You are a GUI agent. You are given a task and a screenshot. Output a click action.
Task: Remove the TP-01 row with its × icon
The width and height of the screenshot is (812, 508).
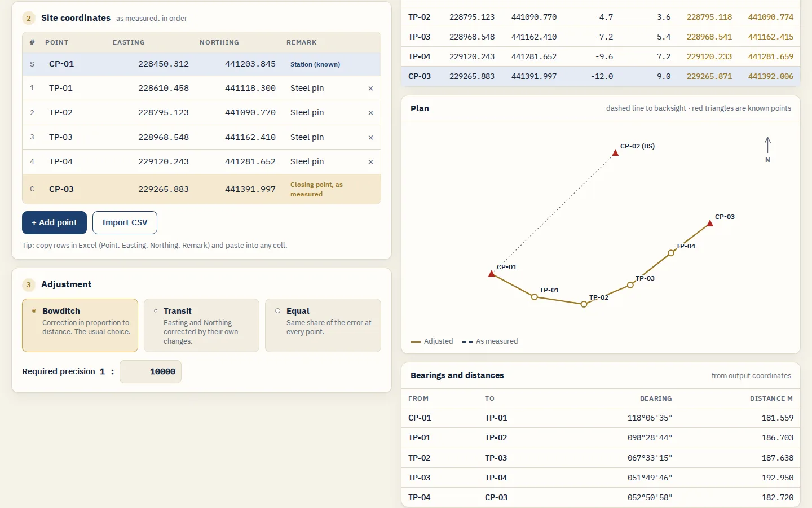click(x=370, y=89)
